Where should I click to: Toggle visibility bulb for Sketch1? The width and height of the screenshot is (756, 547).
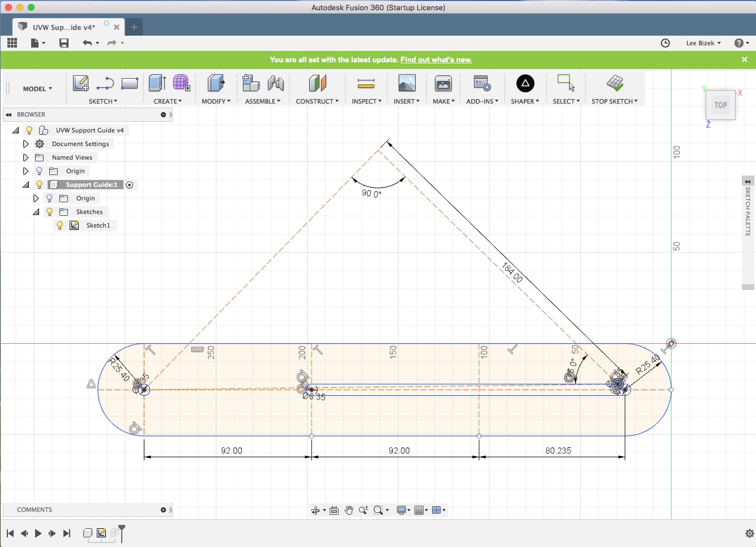(x=60, y=225)
